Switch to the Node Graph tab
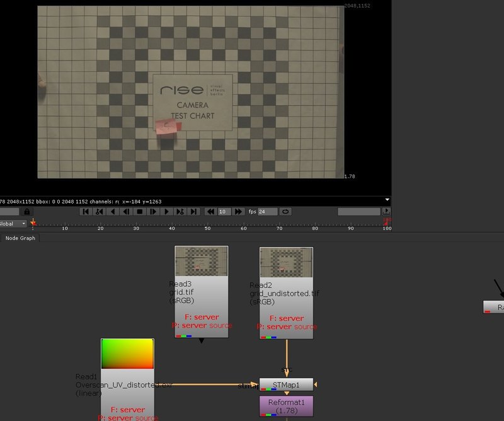 tap(20, 238)
